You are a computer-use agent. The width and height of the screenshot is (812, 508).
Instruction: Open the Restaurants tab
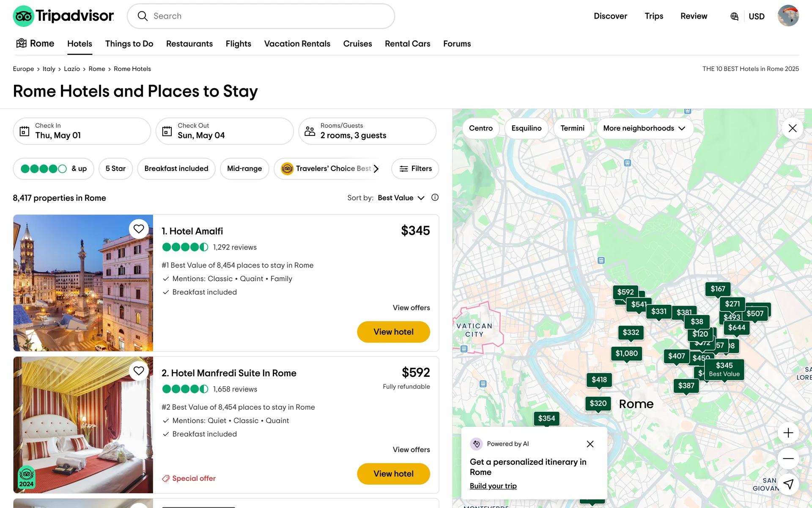coord(189,44)
